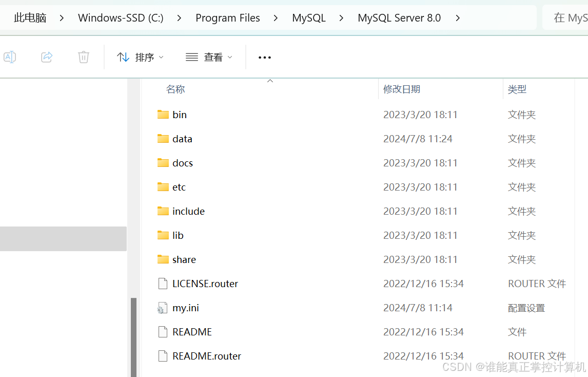Select the LICENSE.router file icon
Image resolution: width=588 pixels, height=377 pixels.
163,284
